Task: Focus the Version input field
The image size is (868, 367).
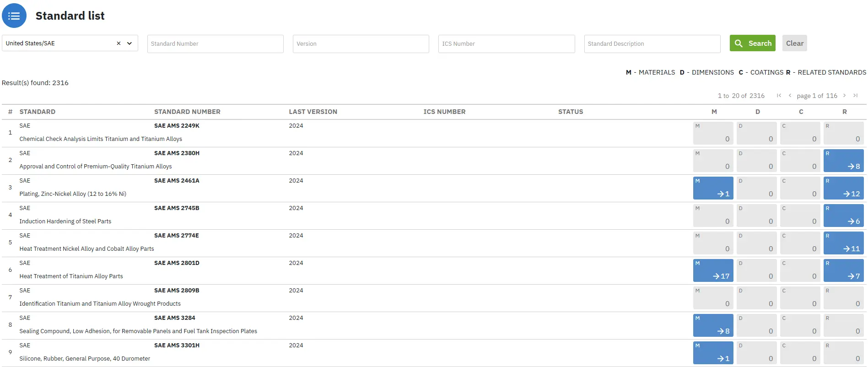Action: (x=361, y=44)
